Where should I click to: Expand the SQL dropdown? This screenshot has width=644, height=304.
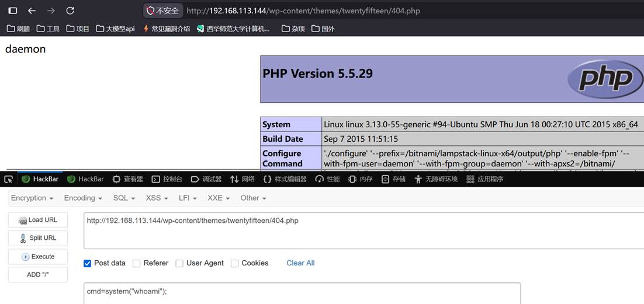click(124, 198)
